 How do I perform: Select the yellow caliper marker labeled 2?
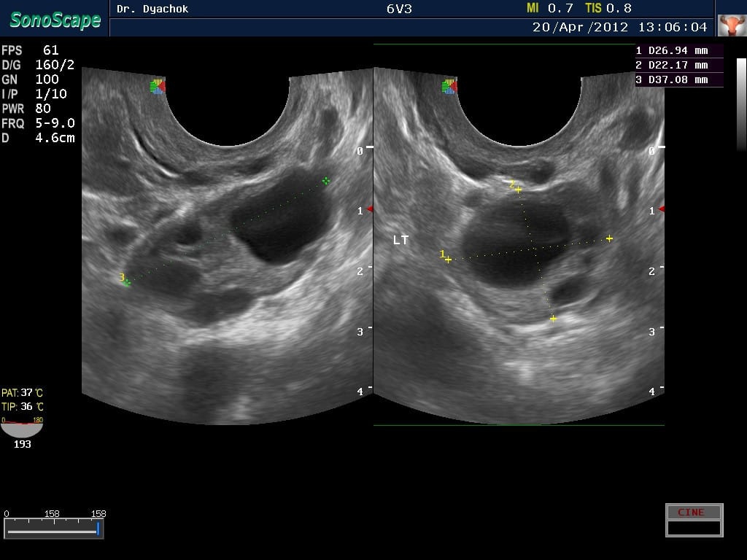[518, 189]
